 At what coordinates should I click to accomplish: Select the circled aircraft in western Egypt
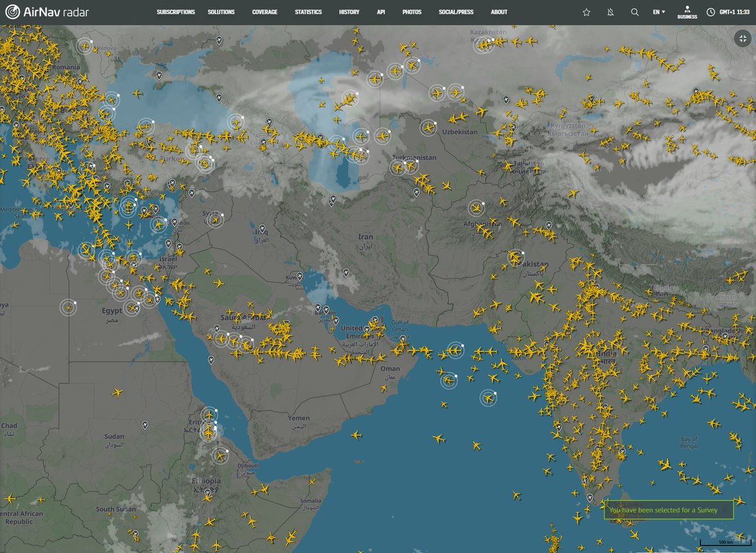69,308
